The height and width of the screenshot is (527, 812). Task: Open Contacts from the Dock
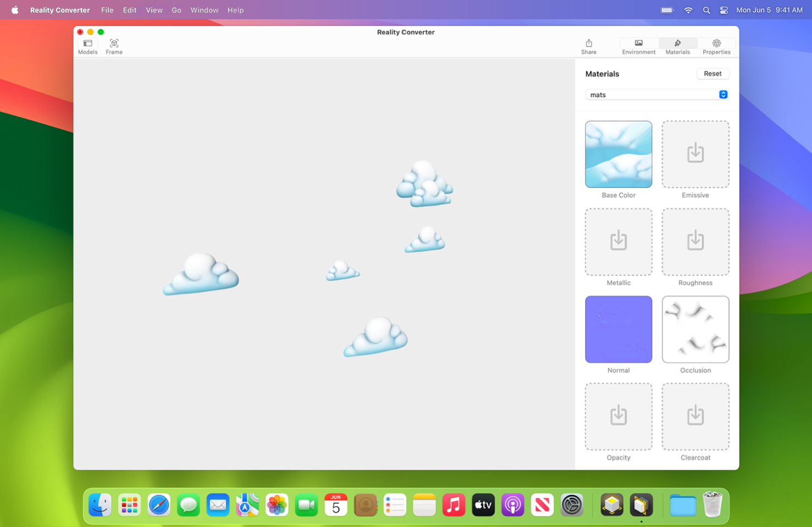366,504
